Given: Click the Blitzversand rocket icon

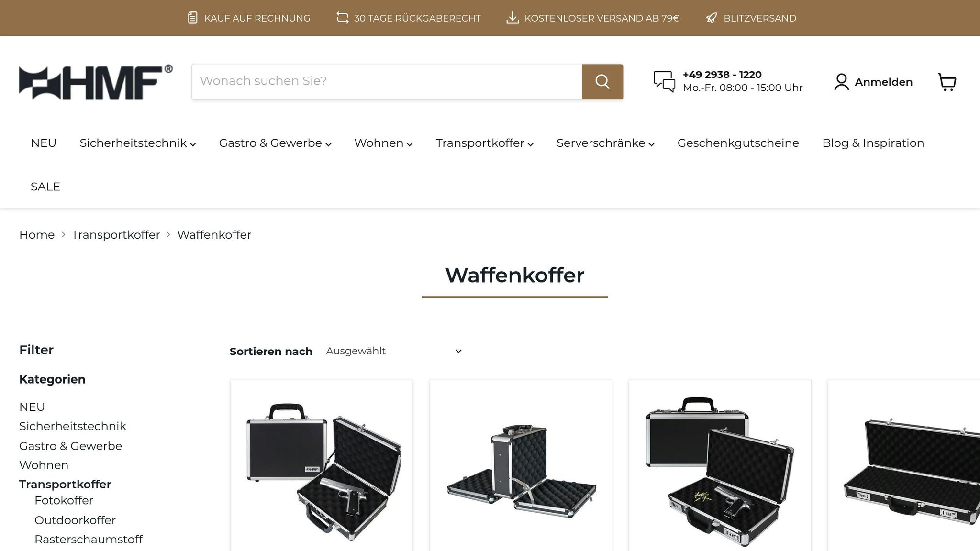Looking at the screenshot, I should [x=712, y=18].
